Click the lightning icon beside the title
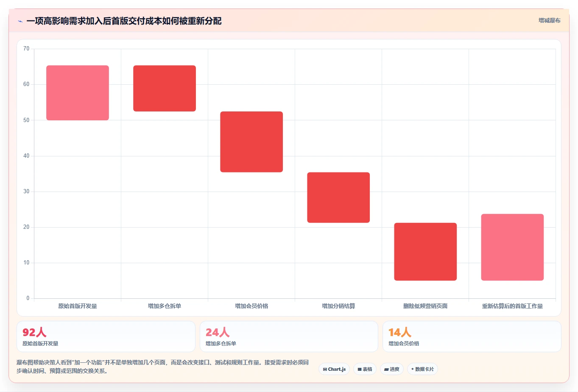This screenshot has height=392, width=578. [20, 21]
